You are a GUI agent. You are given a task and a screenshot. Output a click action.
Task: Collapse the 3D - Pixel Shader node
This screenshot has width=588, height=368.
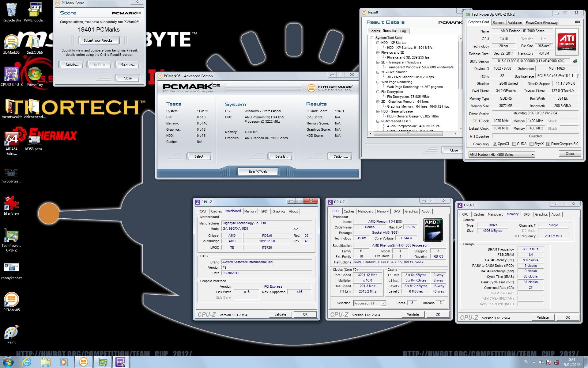[378, 72]
